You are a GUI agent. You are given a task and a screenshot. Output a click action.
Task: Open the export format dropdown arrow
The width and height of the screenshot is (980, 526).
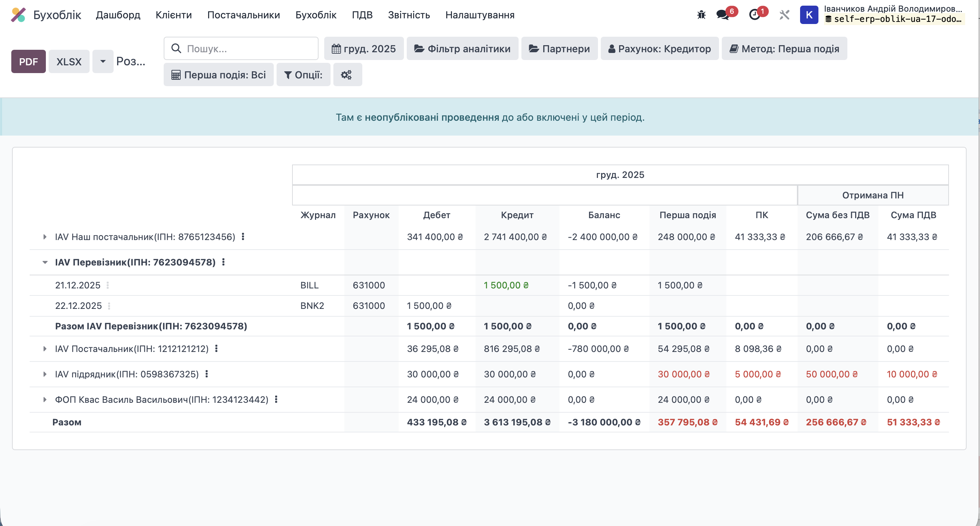(102, 61)
